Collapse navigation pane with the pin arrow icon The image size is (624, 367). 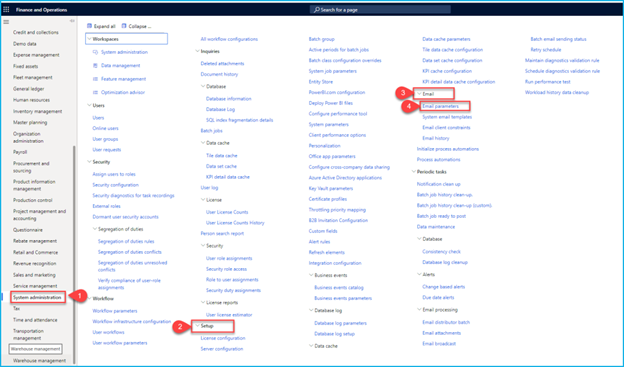[72, 21]
